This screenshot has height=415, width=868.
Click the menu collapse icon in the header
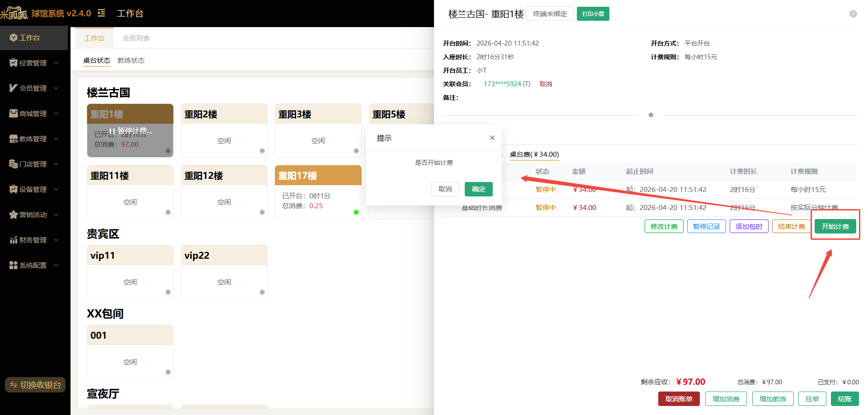coord(101,13)
